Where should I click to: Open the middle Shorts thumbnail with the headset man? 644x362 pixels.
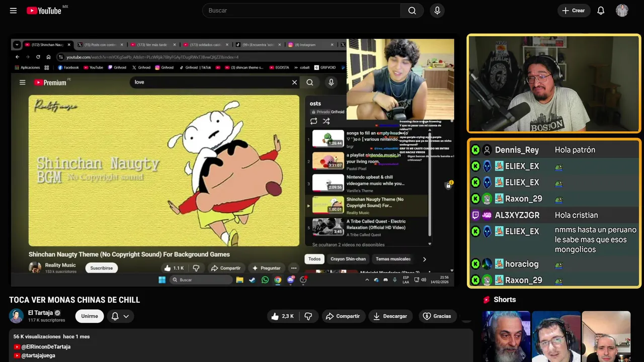point(556,336)
